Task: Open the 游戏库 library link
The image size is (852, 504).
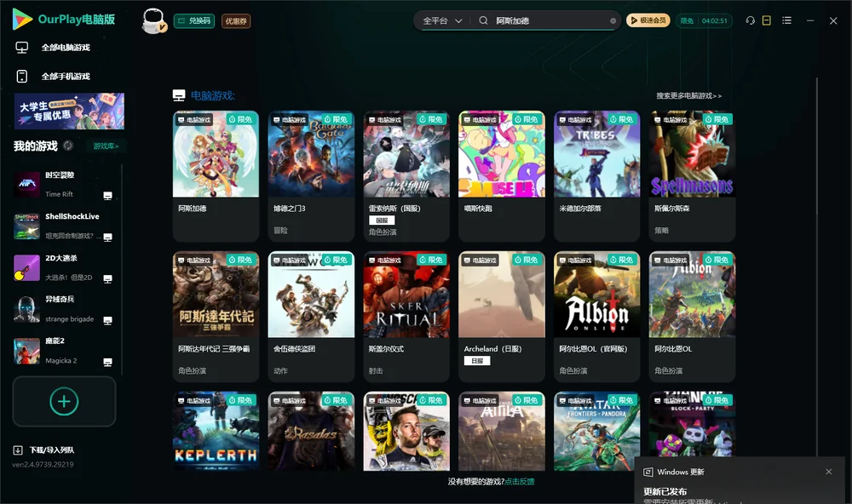Action: pyautogui.click(x=106, y=146)
